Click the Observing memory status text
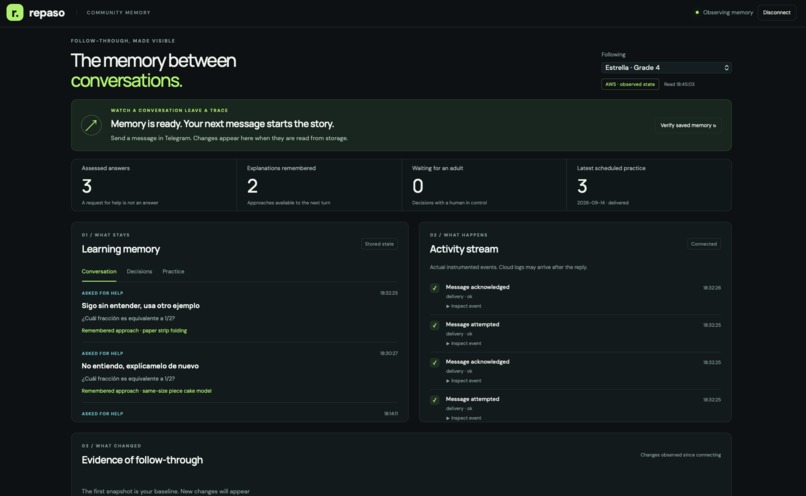The height and width of the screenshot is (496, 806). (x=727, y=12)
